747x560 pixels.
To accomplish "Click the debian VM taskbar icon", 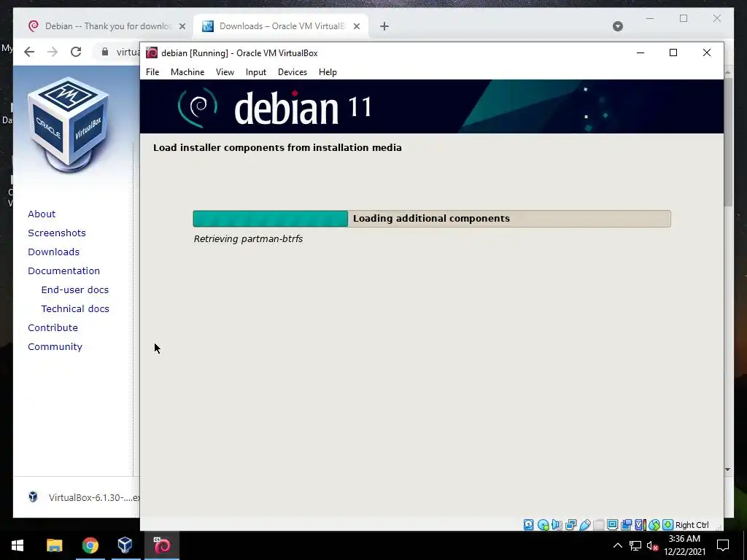I will point(162,545).
